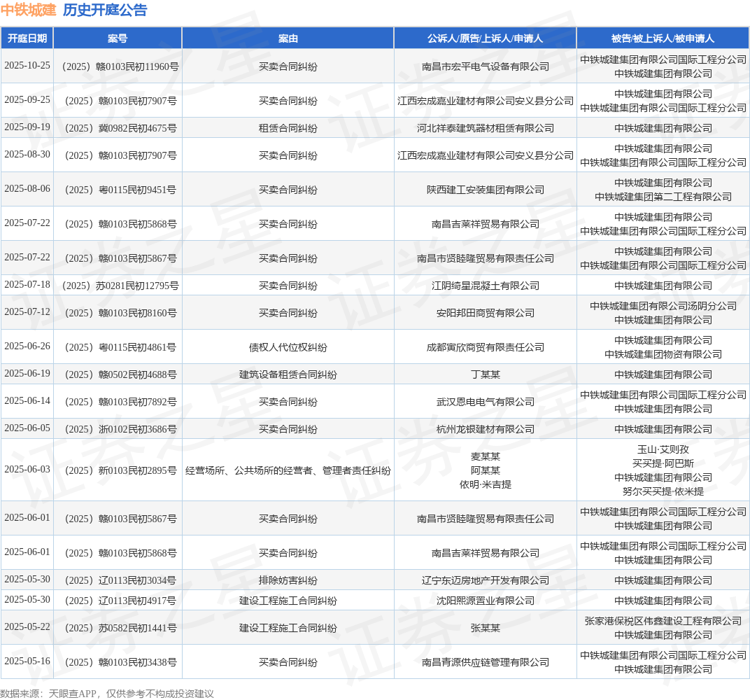Click the 中铁城建 title text
Image resolution: width=750 pixels, height=700 pixels.
coord(28,10)
